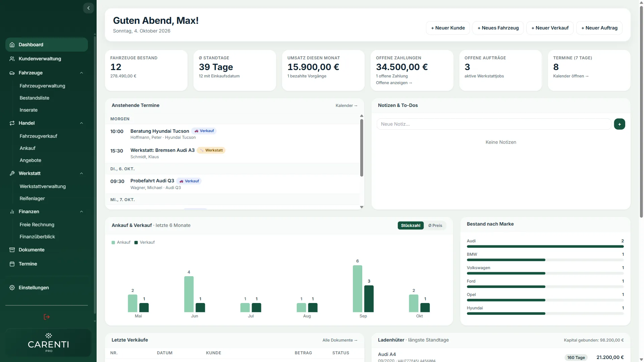
Task: Click the Verkauf tag on Beratung Hyundai Tucson
Action: point(204,131)
